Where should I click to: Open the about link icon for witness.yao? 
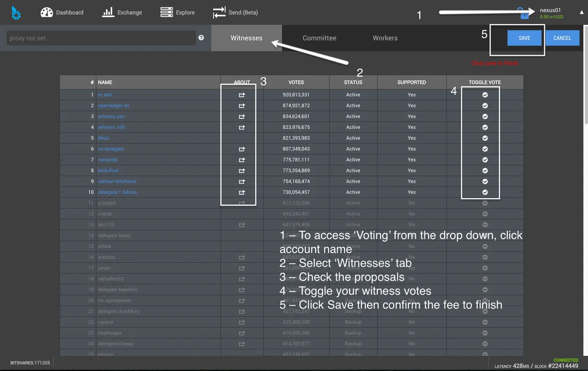[x=242, y=117]
